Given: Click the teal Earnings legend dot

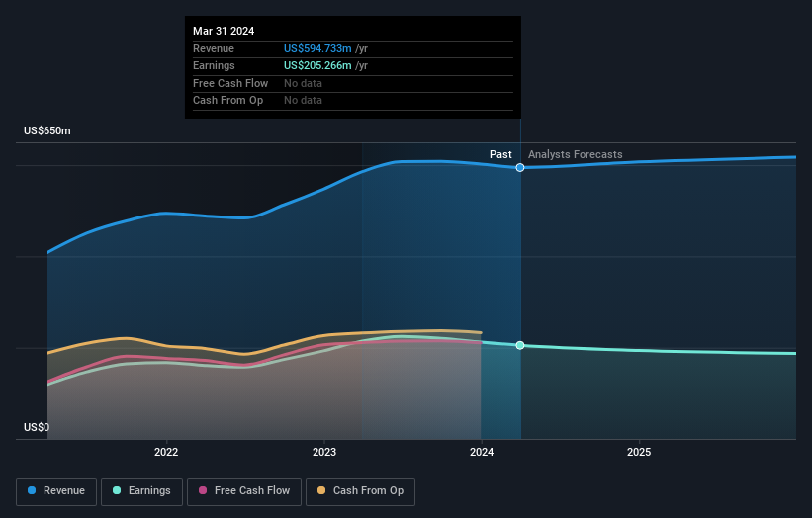Looking at the screenshot, I should pos(117,490).
